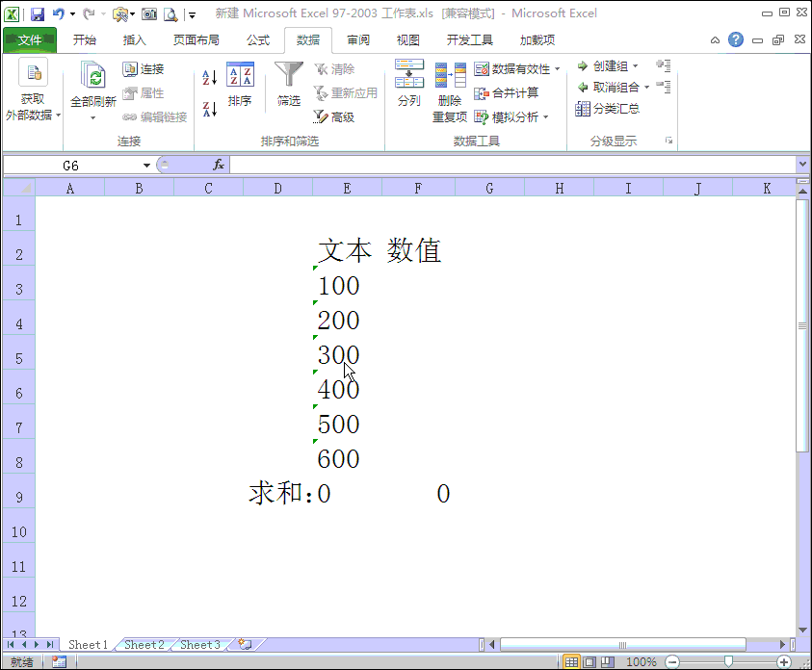This screenshot has width=812, height=670.
Task: Open Data Validation dropdown arrow
Action: pyautogui.click(x=557, y=68)
